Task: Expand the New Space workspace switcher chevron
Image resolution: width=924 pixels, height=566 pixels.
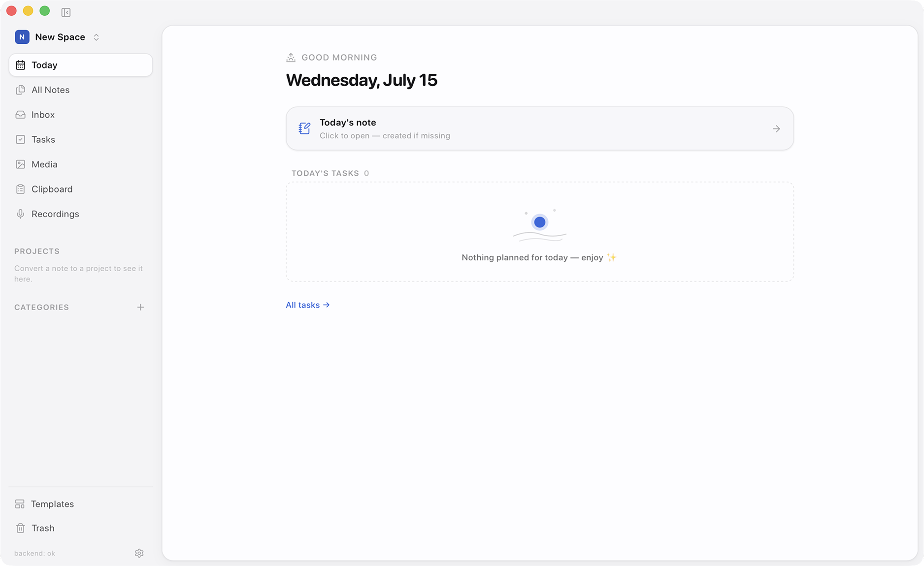Action: [97, 37]
